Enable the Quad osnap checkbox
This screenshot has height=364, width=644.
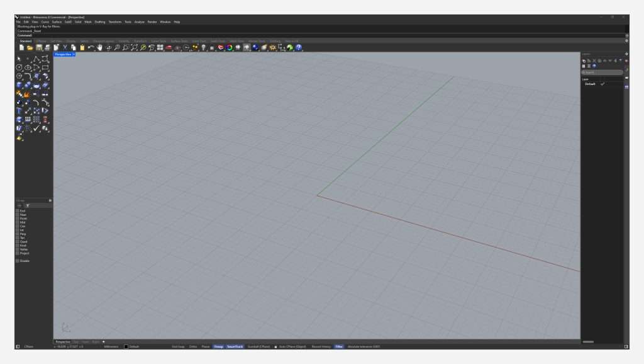[17, 242]
